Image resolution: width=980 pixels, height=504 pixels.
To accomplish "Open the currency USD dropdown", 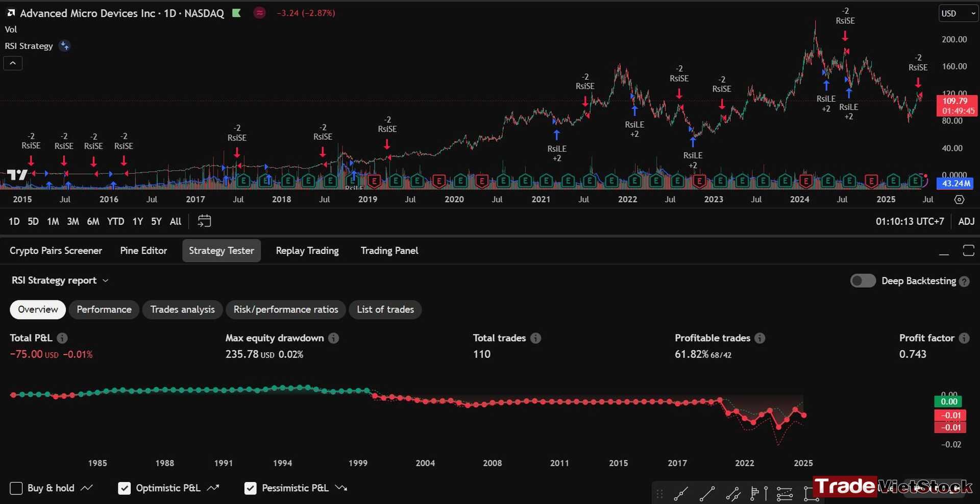I will pyautogui.click(x=958, y=13).
